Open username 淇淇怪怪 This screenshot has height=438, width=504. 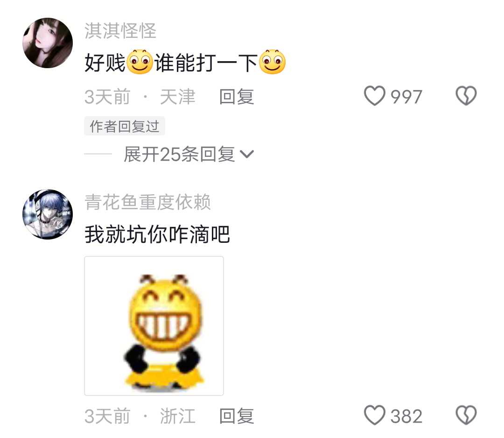pyautogui.click(x=120, y=31)
